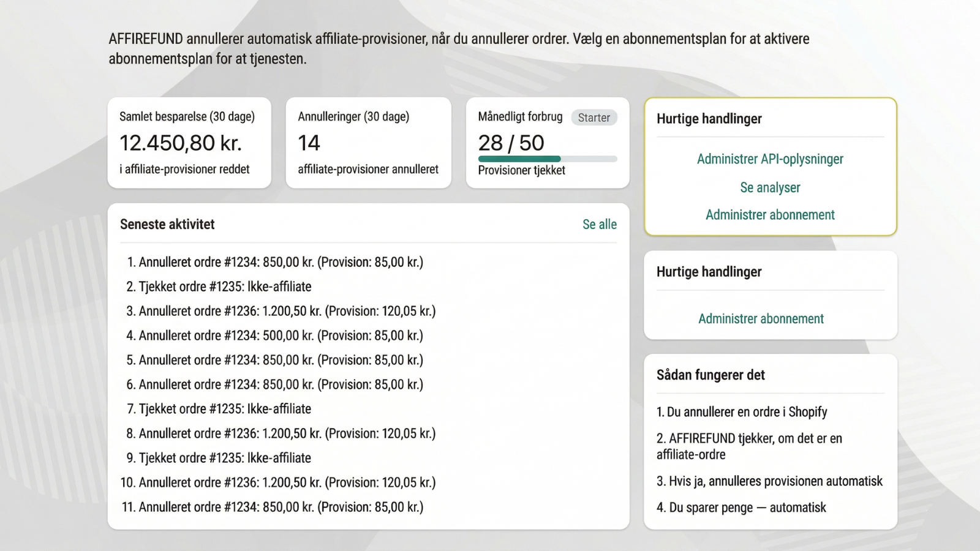Click first activity entry for ordre #1234

[x=274, y=262]
